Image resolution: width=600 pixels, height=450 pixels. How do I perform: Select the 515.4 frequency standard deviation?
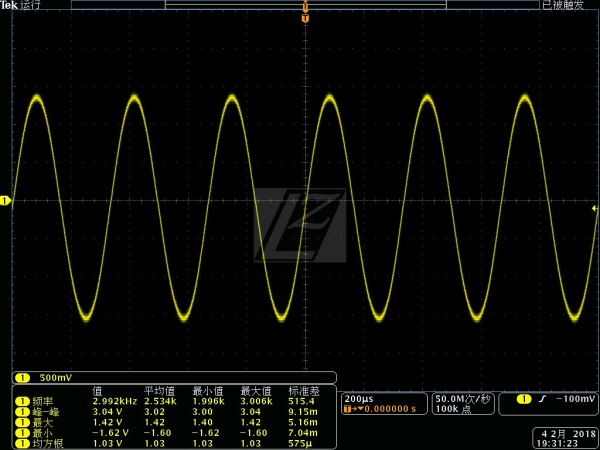pyautogui.click(x=302, y=401)
